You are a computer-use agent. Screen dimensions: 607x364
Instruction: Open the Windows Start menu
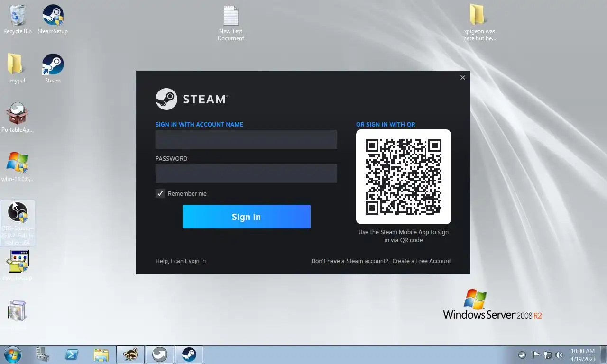click(x=13, y=355)
